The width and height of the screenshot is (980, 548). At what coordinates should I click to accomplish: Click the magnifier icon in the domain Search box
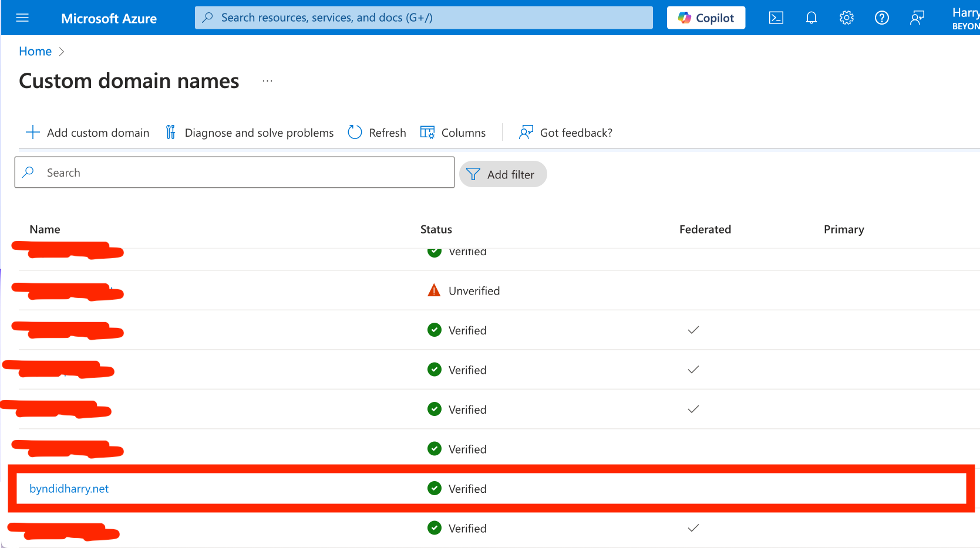[28, 172]
